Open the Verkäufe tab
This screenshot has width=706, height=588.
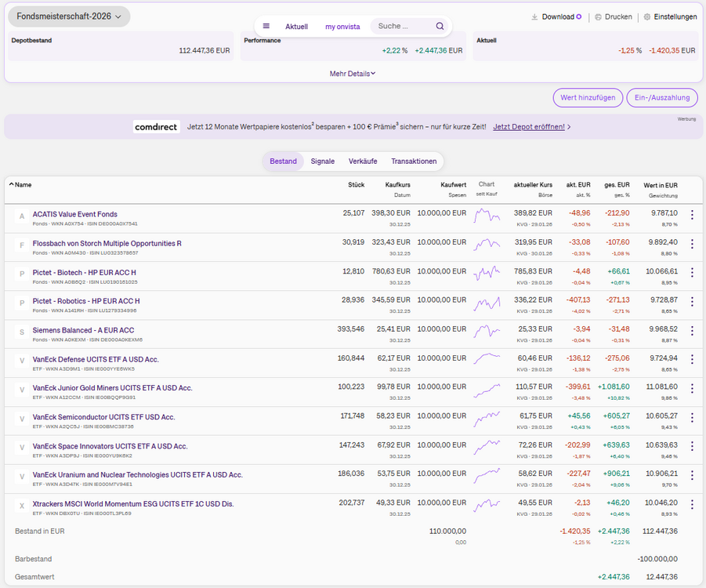click(363, 162)
